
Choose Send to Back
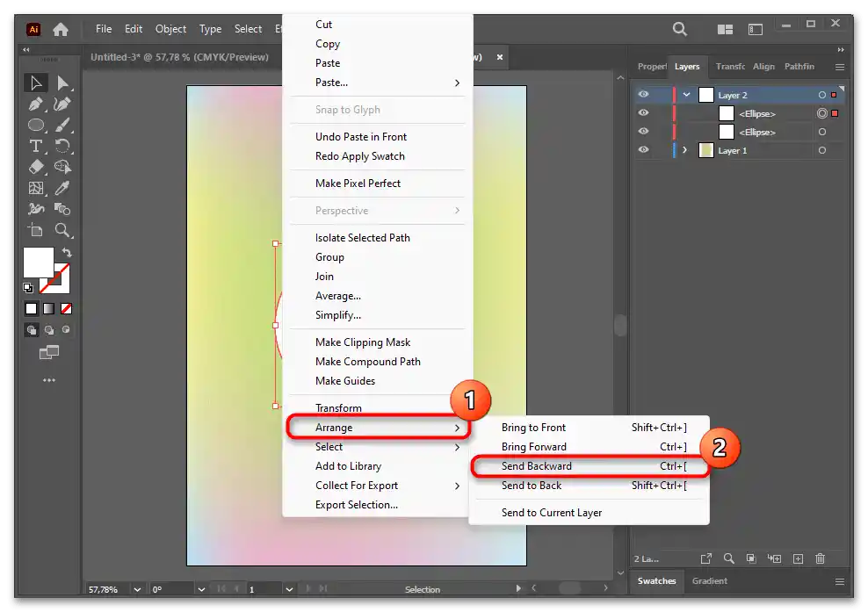tap(590, 486)
